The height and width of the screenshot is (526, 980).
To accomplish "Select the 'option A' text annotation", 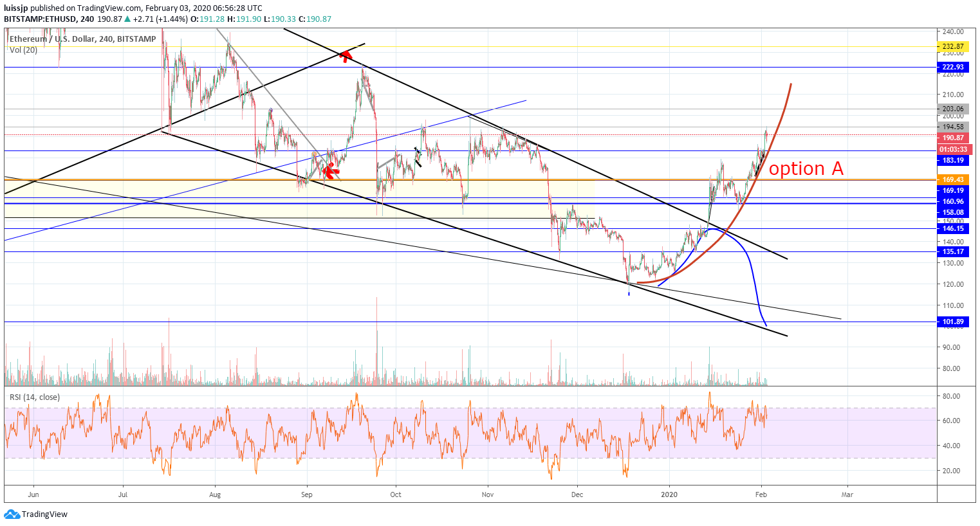I will pyautogui.click(x=806, y=168).
